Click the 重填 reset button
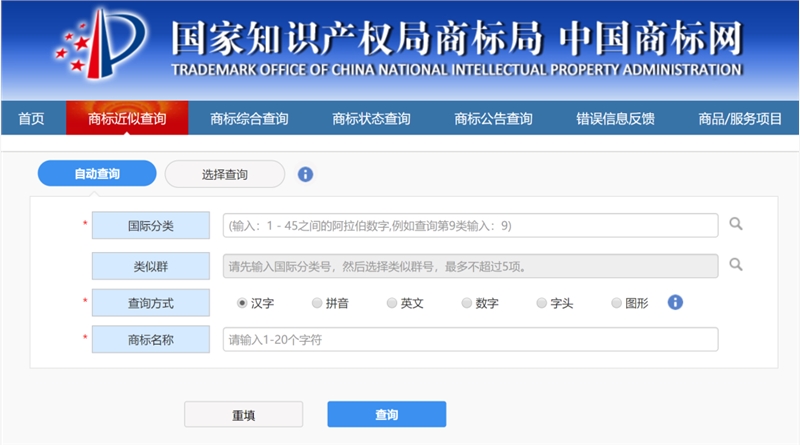Viewport: 800px width, 445px height. [x=243, y=414]
